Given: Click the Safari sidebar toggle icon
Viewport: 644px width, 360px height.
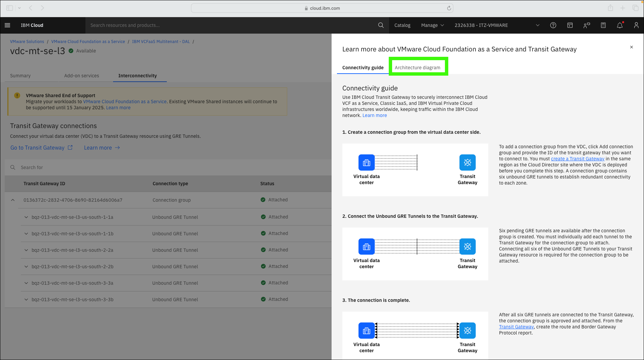Looking at the screenshot, I should click(9, 8).
